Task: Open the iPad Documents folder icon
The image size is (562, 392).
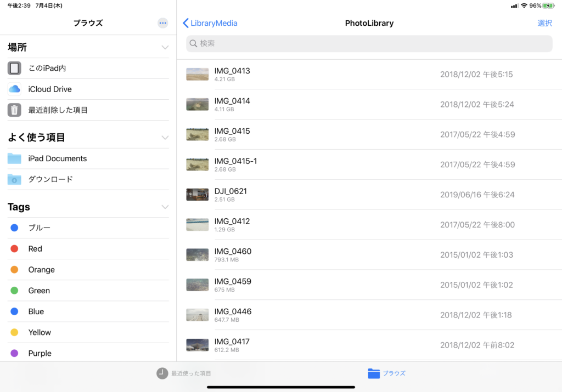Action: tap(14, 158)
